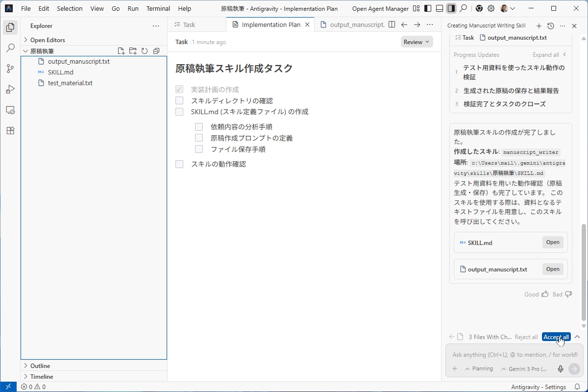Click the Refresh Explorer icon
588x392 pixels.
[145, 50]
